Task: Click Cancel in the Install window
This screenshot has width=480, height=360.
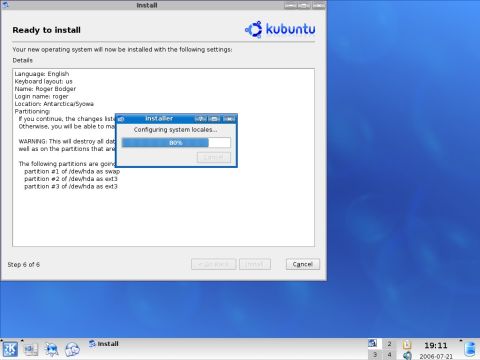Action: tap(303, 264)
